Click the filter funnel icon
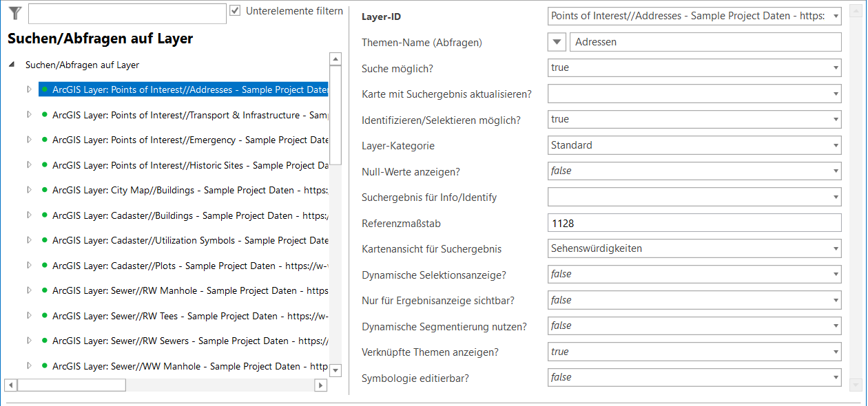868x406 pixels. pyautogui.click(x=14, y=12)
